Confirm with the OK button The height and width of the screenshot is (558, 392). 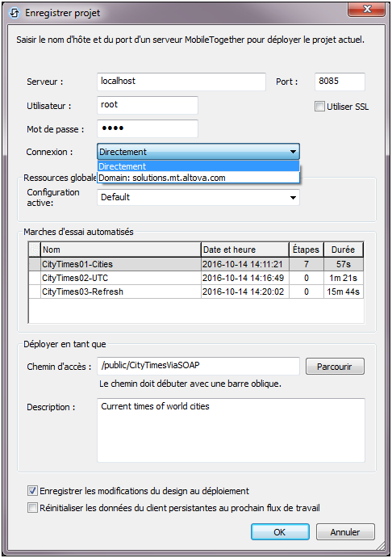(280, 532)
